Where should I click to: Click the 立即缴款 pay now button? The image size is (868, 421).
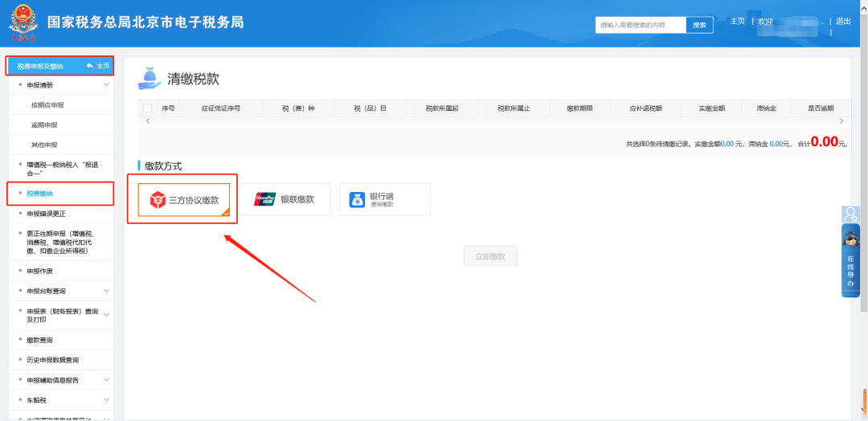pos(490,256)
